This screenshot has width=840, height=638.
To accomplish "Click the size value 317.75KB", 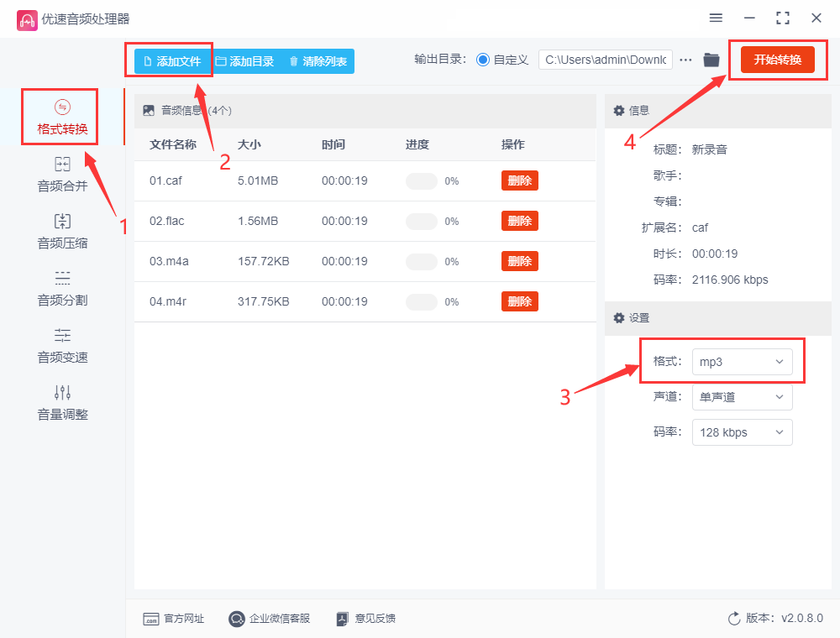I will coord(264,301).
